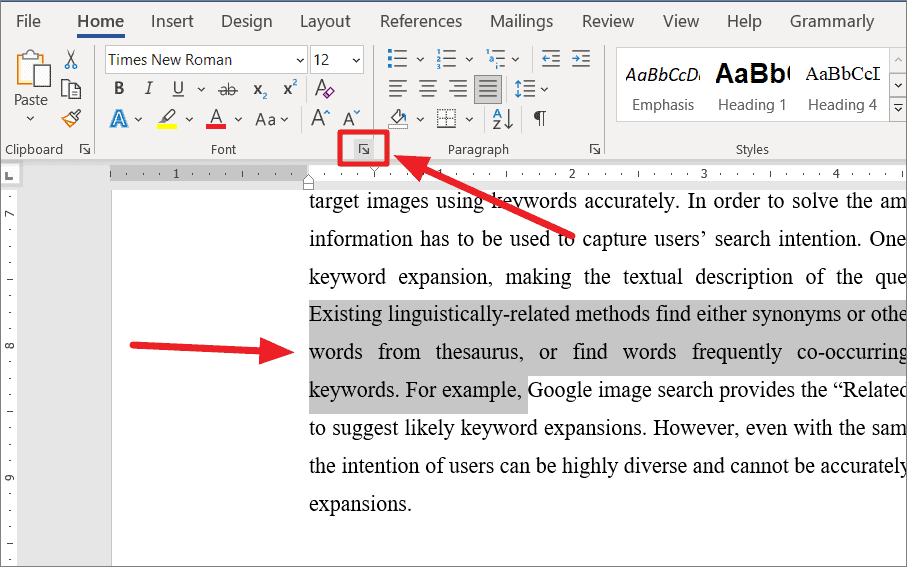Click the Paste clipboard icon
The height and width of the screenshot is (567, 907).
(x=32, y=68)
